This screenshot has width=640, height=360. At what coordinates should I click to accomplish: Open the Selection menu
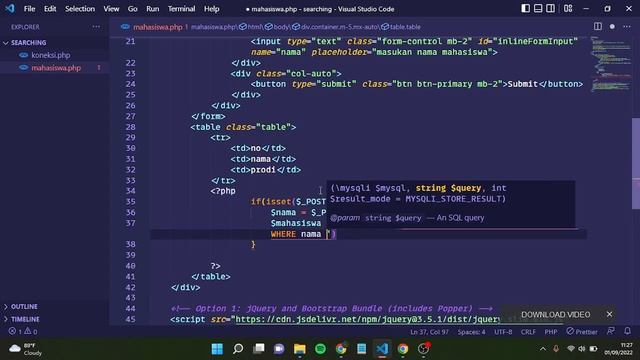pyautogui.click(x=80, y=9)
